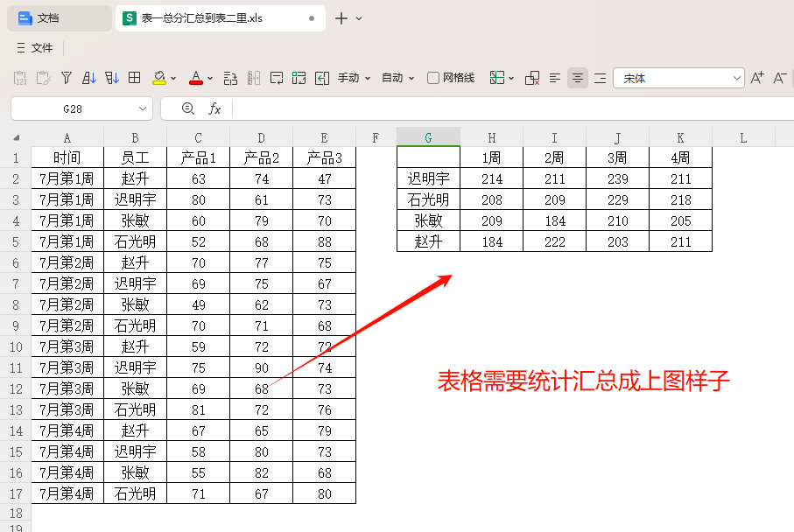This screenshot has width=794, height=532.
Task: Open the 自动 dropdown
Action: pyautogui.click(x=398, y=78)
